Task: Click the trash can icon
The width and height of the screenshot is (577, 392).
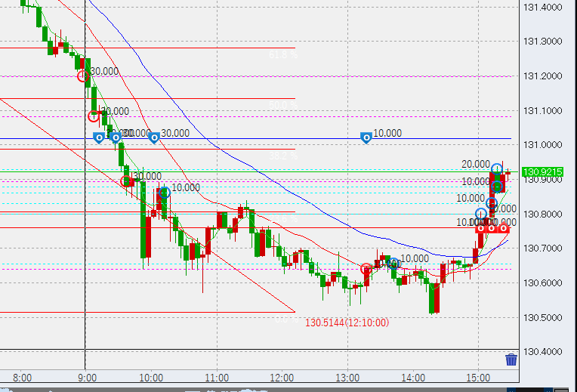Action: point(511,360)
